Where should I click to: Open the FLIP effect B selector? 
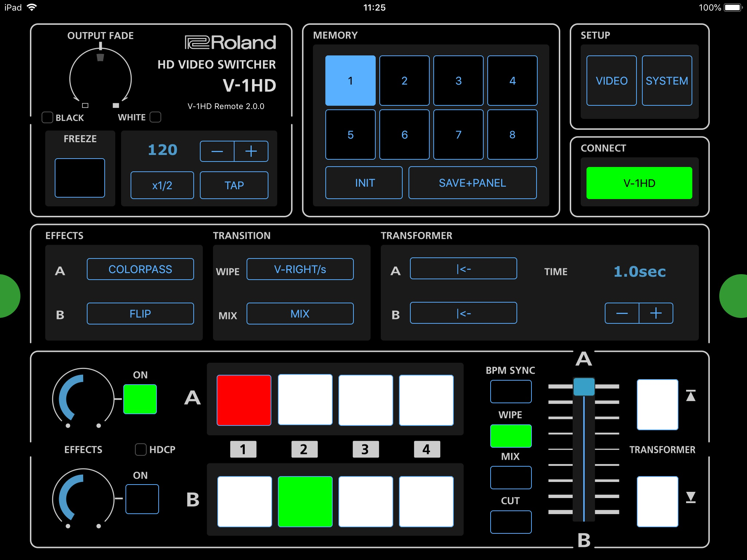(x=140, y=314)
